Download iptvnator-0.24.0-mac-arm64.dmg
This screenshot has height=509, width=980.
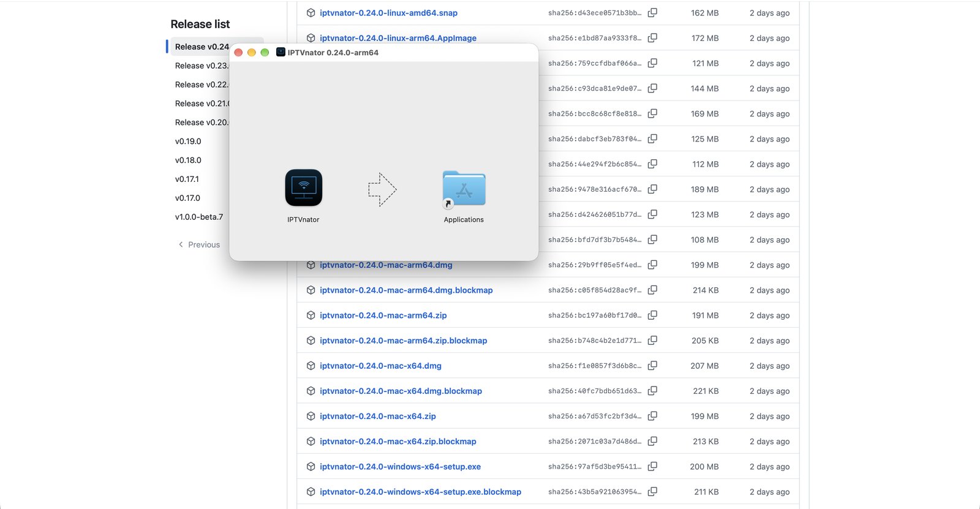pos(386,265)
